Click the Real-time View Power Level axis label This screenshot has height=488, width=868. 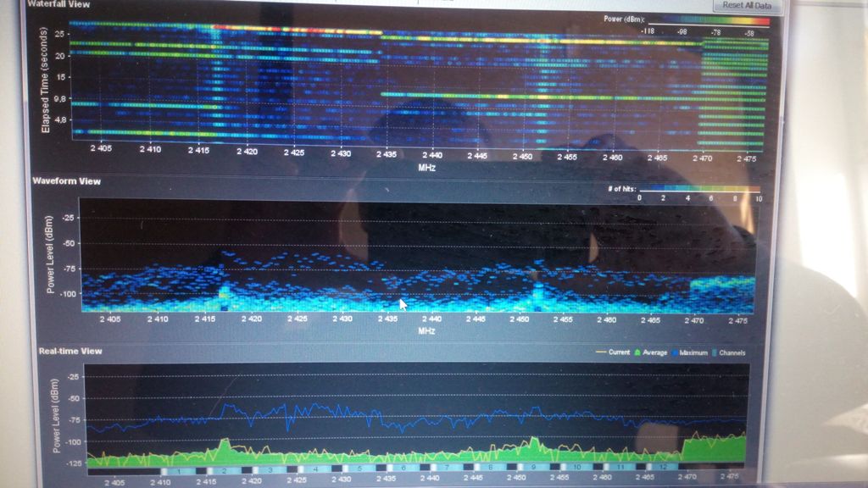point(55,415)
